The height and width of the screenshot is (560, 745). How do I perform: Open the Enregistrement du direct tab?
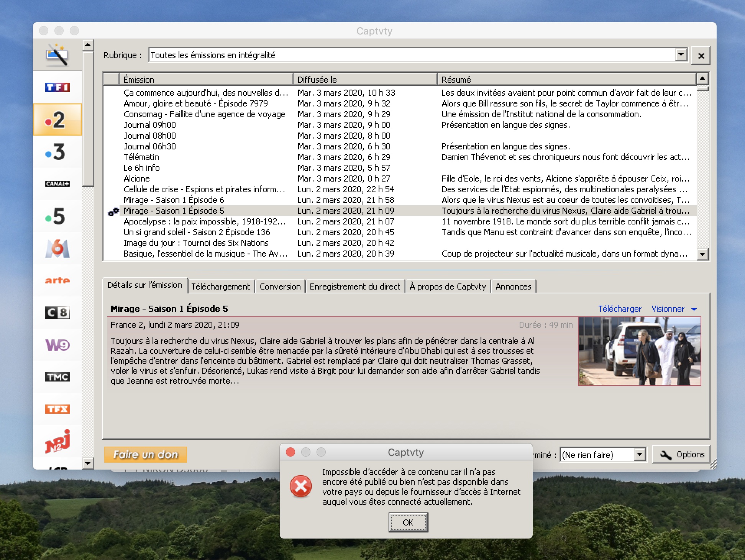click(354, 287)
